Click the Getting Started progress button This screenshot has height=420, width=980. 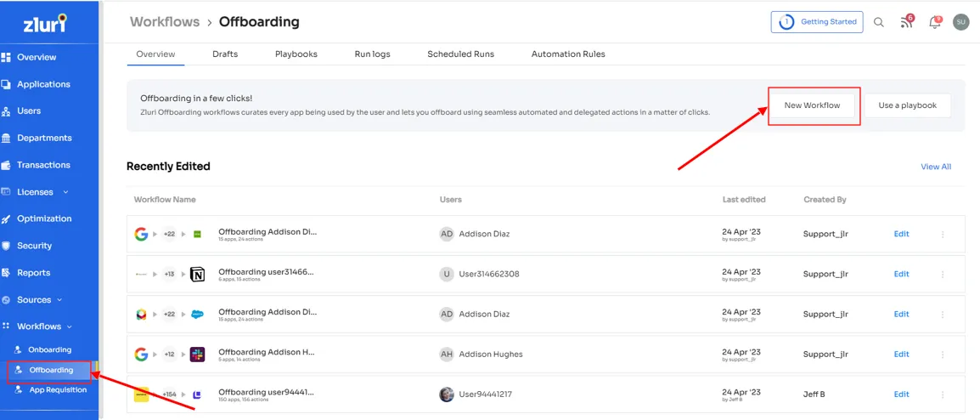817,22
